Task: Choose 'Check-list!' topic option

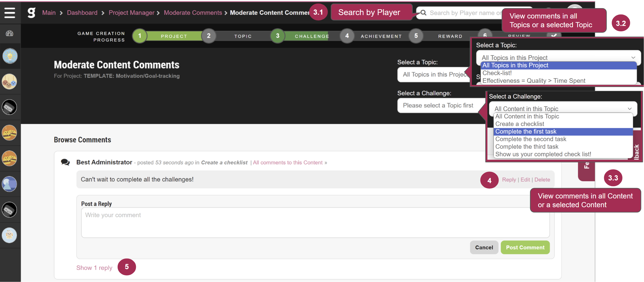Action: (x=559, y=73)
